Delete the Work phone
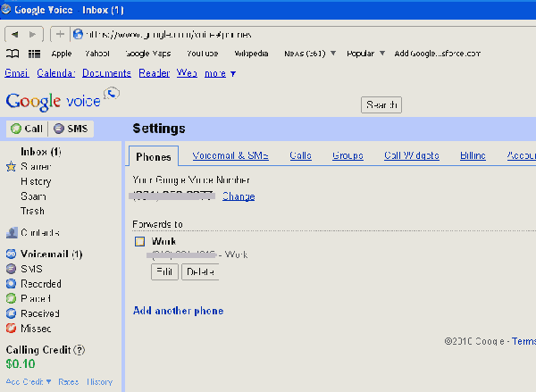The height and width of the screenshot is (392, 536). [x=200, y=271]
